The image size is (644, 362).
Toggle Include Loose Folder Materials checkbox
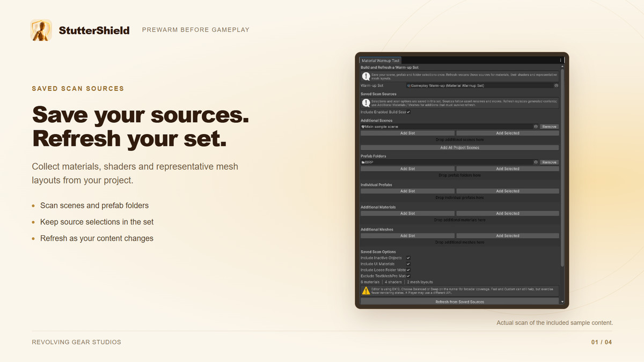coord(408,270)
